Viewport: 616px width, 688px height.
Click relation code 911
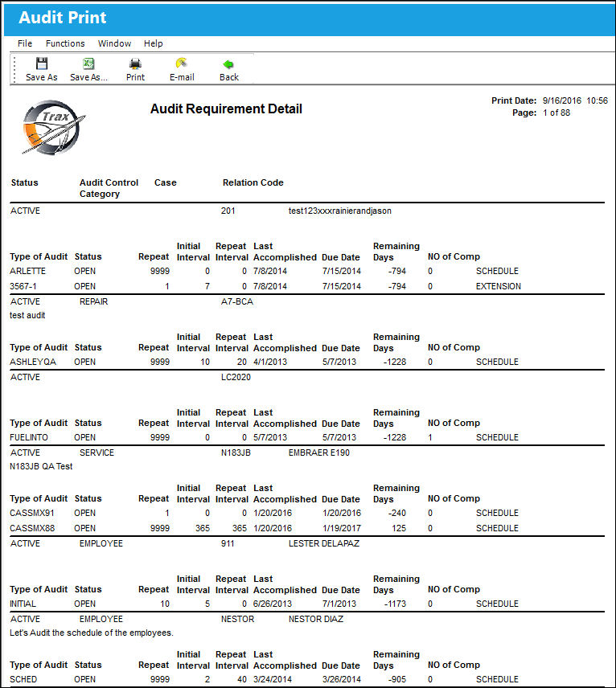[x=228, y=543]
